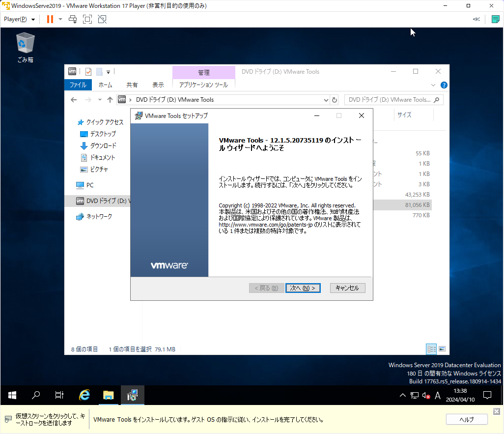504x434 pixels.
Task: Open taskbar search magnifier icon
Action: tap(36, 395)
